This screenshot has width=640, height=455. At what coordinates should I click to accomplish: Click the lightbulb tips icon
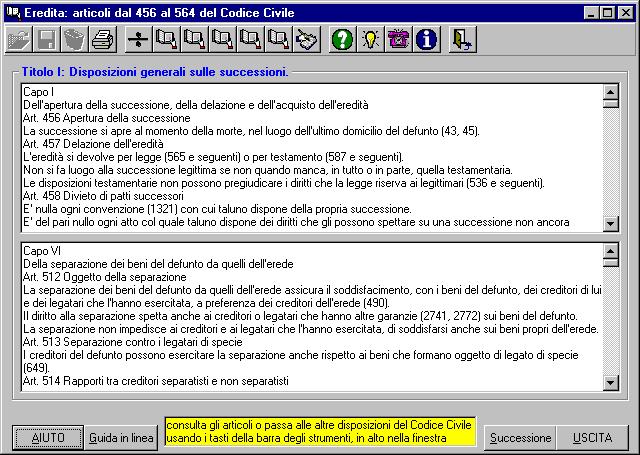(x=371, y=40)
